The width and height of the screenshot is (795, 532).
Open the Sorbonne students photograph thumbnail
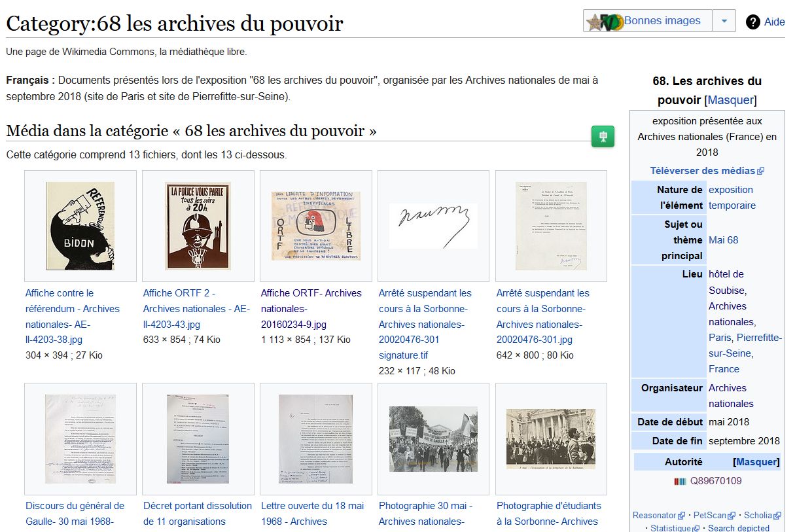552,439
